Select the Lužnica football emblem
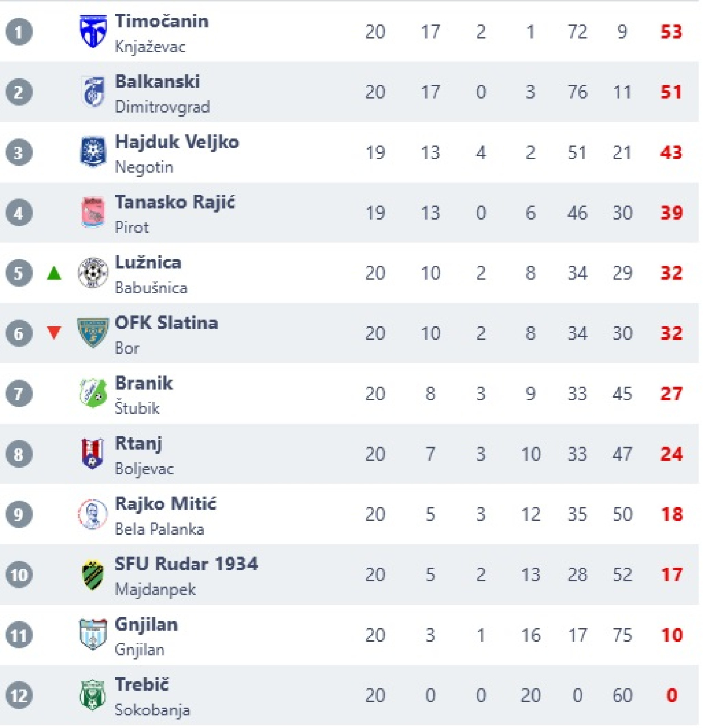Viewport: 703px width, 728px height. click(93, 273)
